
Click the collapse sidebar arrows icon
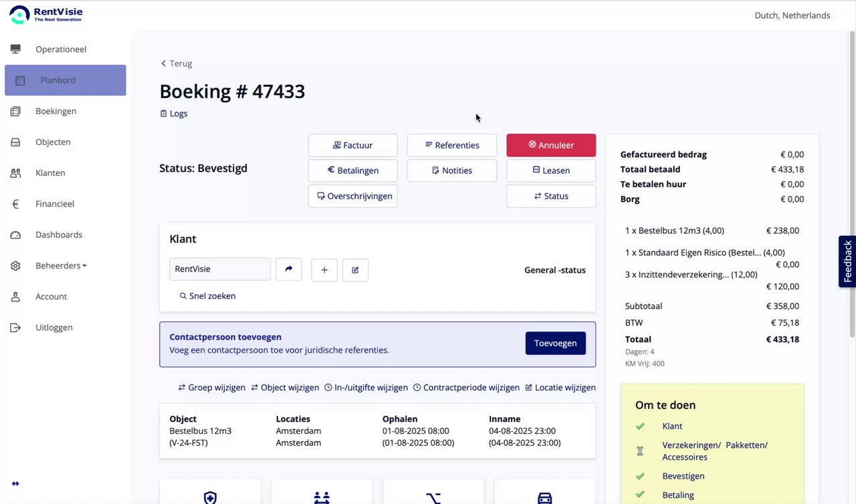(x=15, y=484)
